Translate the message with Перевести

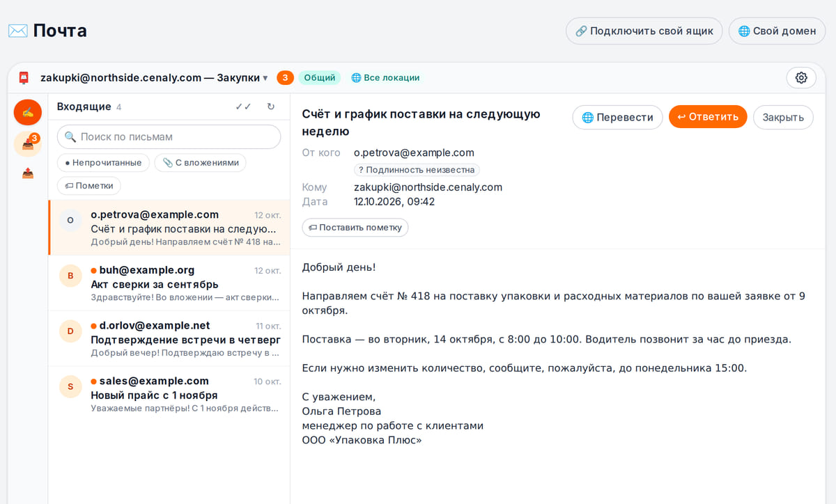point(617,117)
